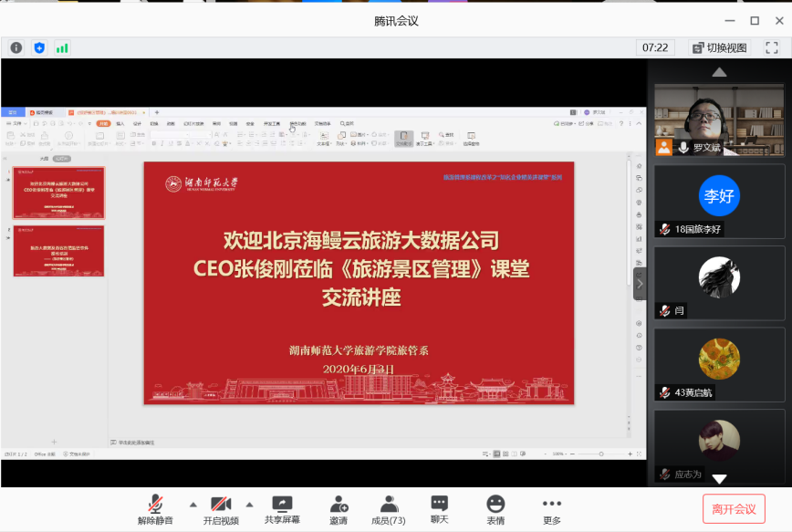Collapse the participant video side panel
The image size is (792, 532).
[x=640, y=284]
